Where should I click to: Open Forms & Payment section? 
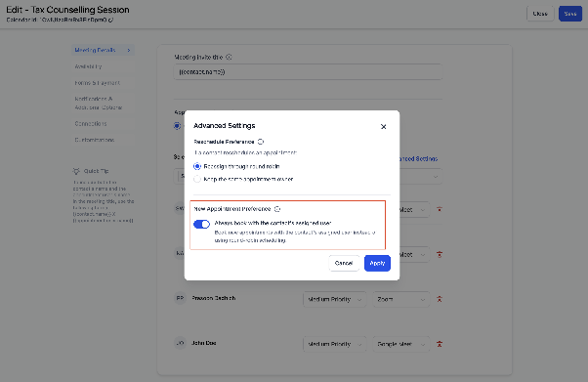coord(97,83)
